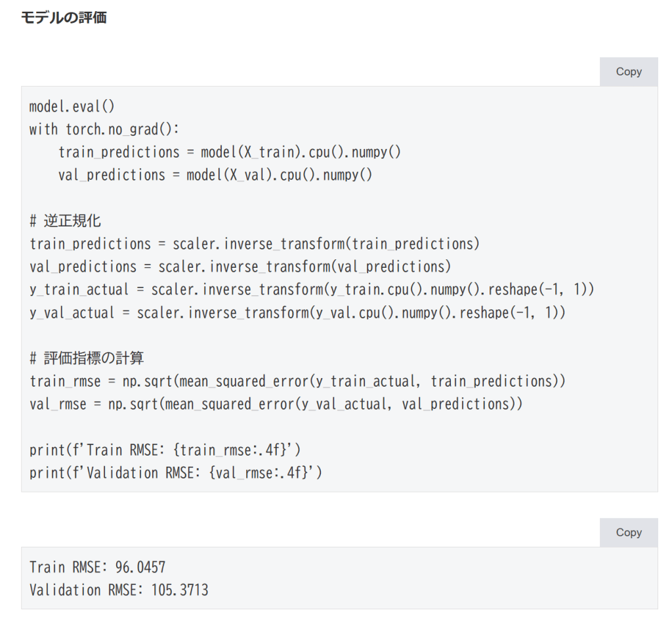Click the y_val_actual assignment line
This screenshot has width=672, height=621.
(297, 313)
